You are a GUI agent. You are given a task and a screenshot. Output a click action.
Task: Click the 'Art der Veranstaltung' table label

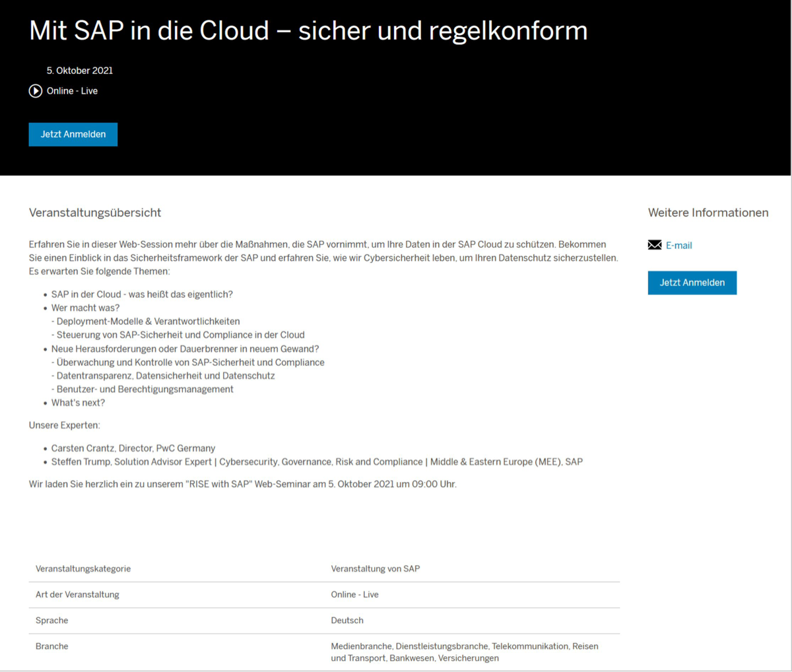click(x=77, y=594)
